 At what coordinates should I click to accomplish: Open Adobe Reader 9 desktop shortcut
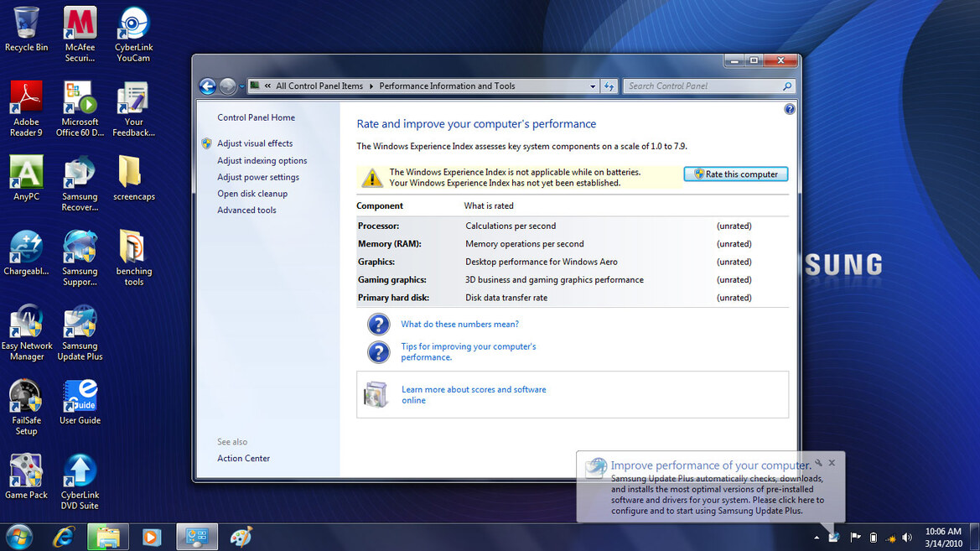click(26, 108)
